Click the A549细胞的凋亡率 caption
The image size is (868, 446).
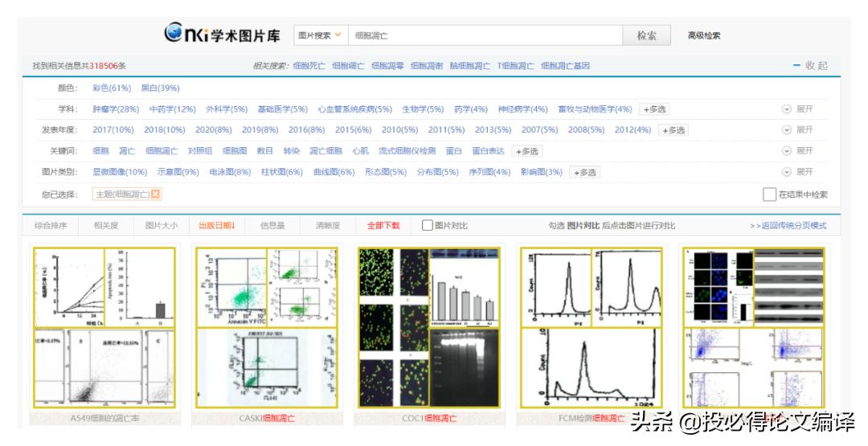104,419
